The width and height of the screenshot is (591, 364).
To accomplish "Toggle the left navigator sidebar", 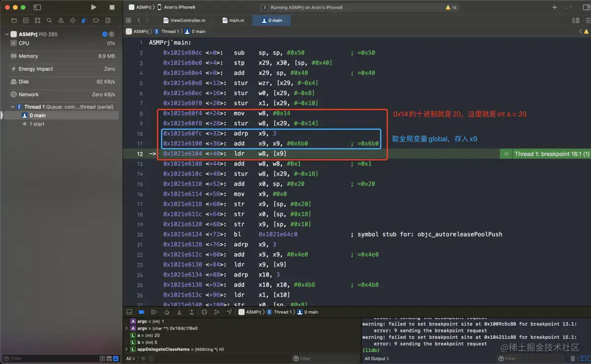I will pos(37,7).
